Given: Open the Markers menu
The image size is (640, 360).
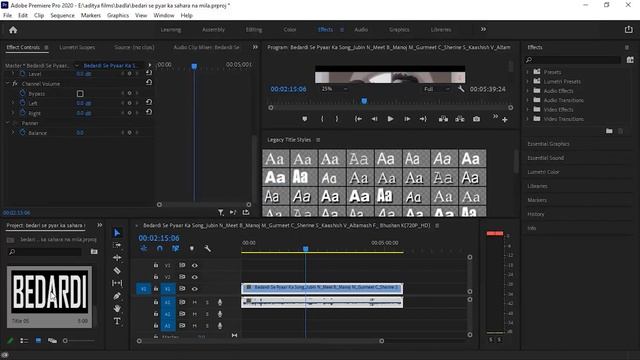Looking at the screenshot, I should point(91,16).
